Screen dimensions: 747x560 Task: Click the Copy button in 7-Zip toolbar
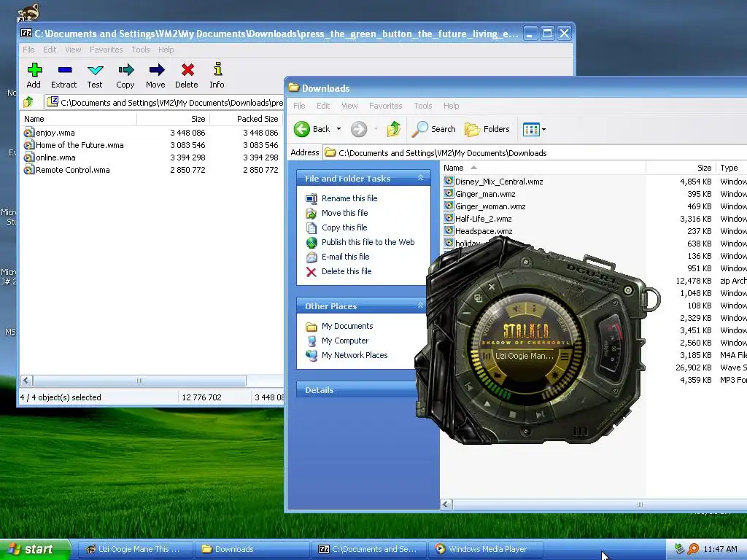(x=125, y=76)
